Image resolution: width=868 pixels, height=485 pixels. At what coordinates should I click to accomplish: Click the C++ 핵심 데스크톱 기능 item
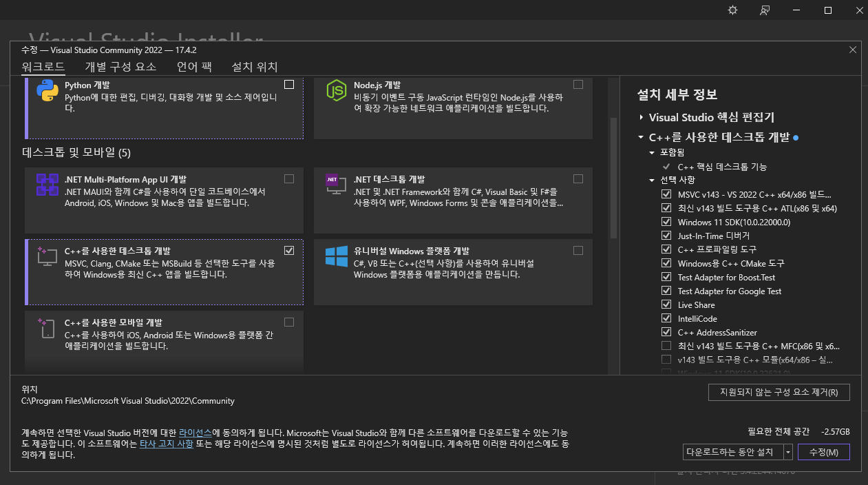[722, 167]
